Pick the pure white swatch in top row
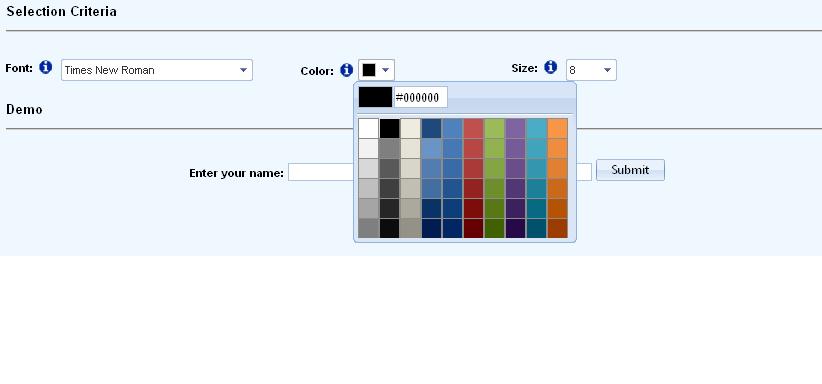The height and width of the screenshot is (384, 822). [x=369, y=129]
